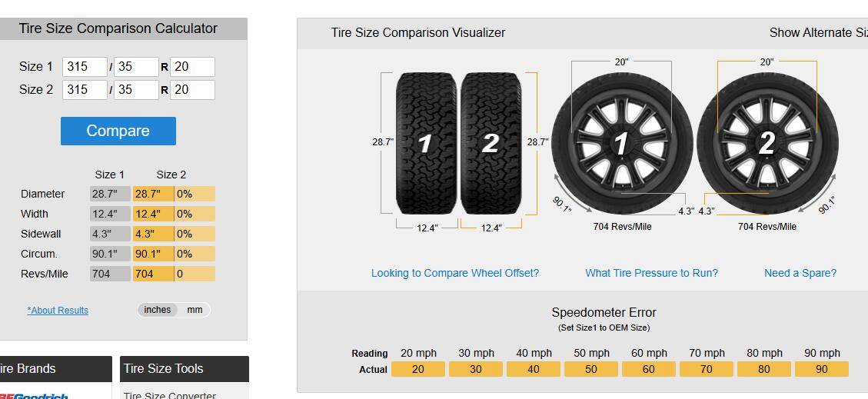
Task: Click the Size 2 width field
Action: point(85,90)
